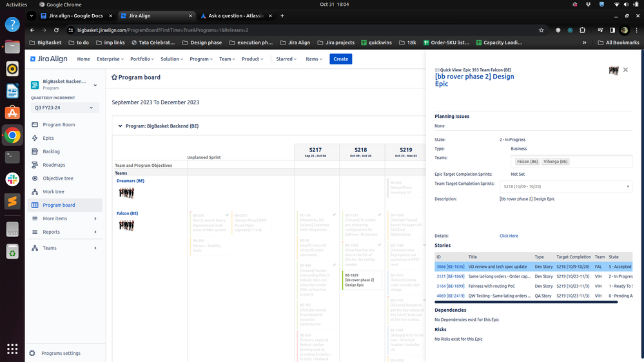Open the Starred menu dropdown
Viewport: 644px width, 362px height.
pos(286,59)
